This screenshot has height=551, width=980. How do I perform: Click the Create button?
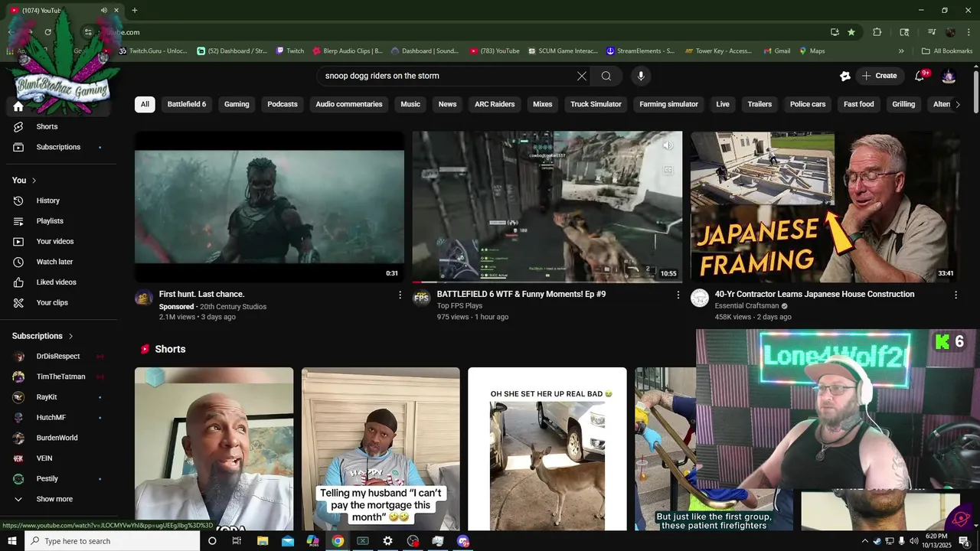pos(879,76)
